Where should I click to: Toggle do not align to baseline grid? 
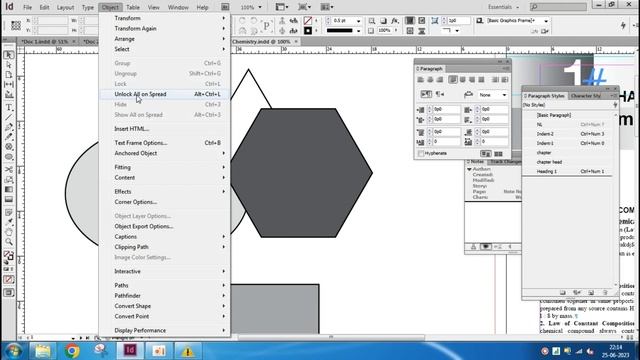click(486, 154)
